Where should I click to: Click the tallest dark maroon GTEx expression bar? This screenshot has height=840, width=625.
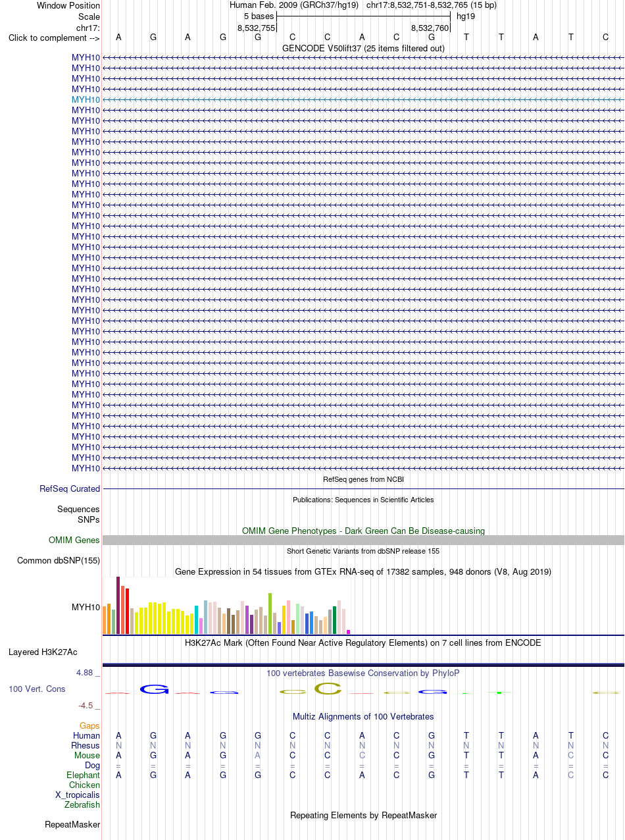pyautogui.click(x=118, y=606)
